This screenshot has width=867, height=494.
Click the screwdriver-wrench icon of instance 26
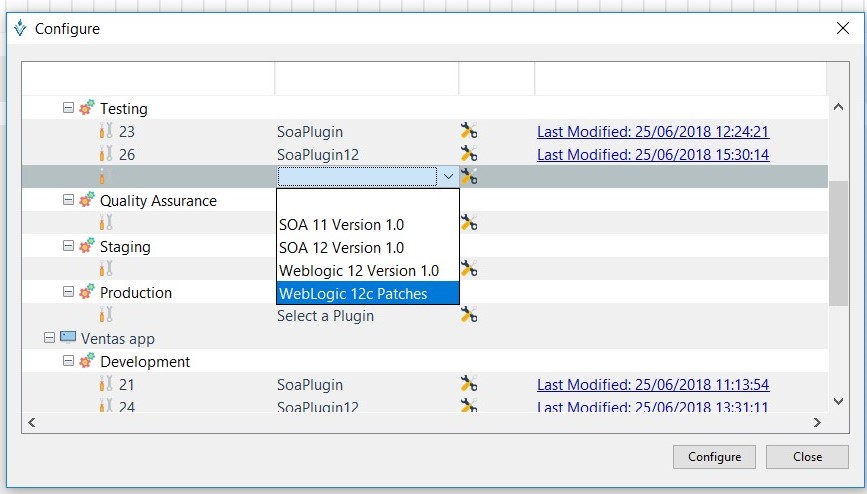pyautogui.click(x=106, y=154)
